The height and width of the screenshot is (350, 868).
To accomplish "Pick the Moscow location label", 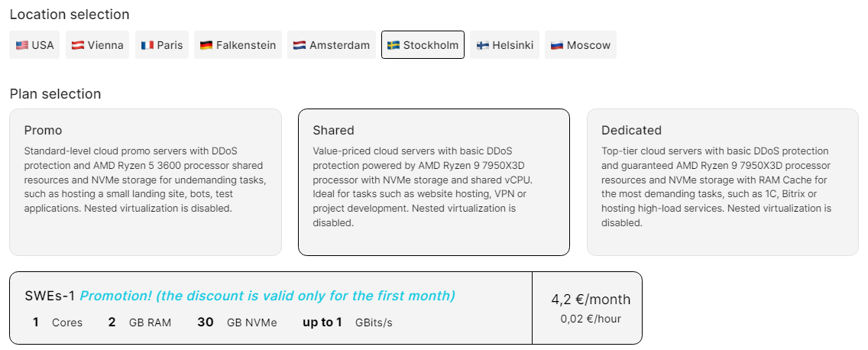I will [x=588, y=45].
